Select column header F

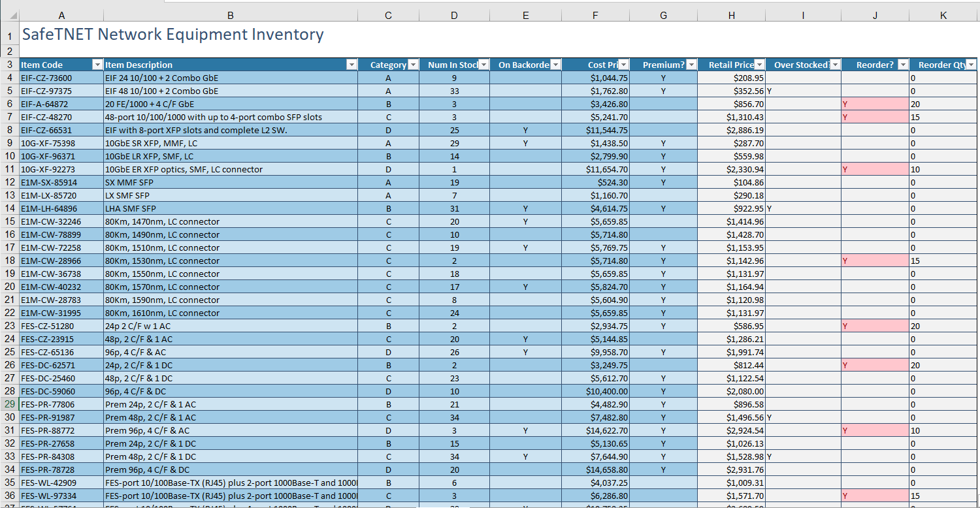click(x=595, y=14)
